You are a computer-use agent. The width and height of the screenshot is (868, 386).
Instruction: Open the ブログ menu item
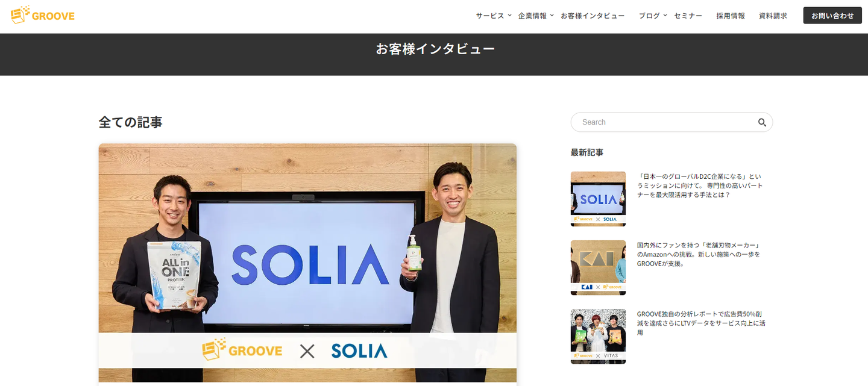pos(649,16)
